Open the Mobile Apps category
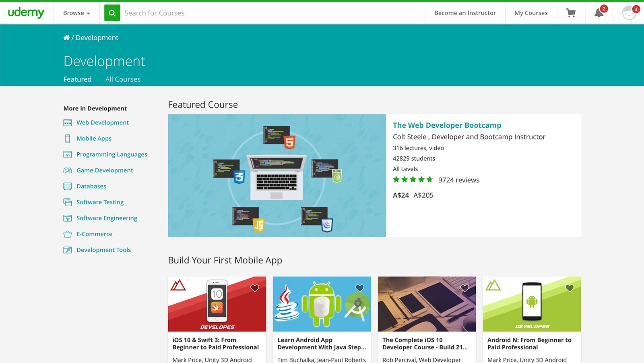 (x=94, y=139)
